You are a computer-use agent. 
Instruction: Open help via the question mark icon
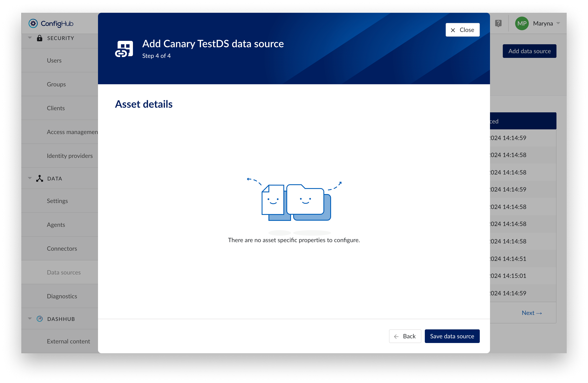498,23
